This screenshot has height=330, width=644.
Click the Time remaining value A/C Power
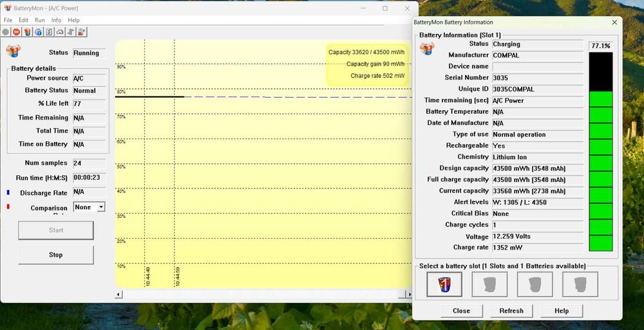coord(538,100)
